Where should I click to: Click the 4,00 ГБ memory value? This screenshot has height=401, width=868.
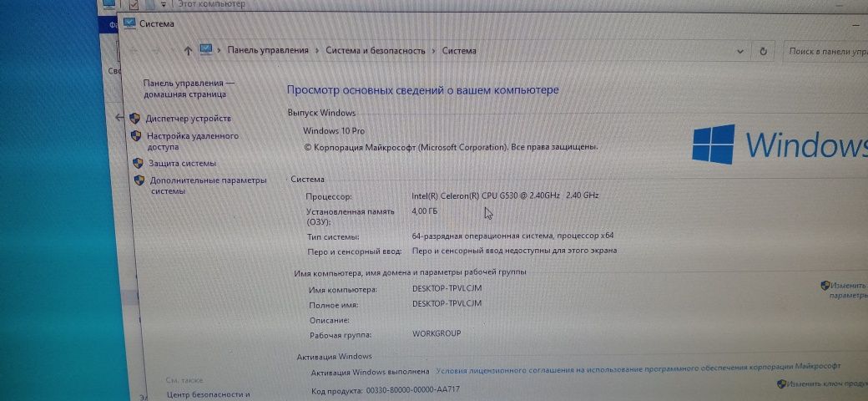[x=425, y=211]
